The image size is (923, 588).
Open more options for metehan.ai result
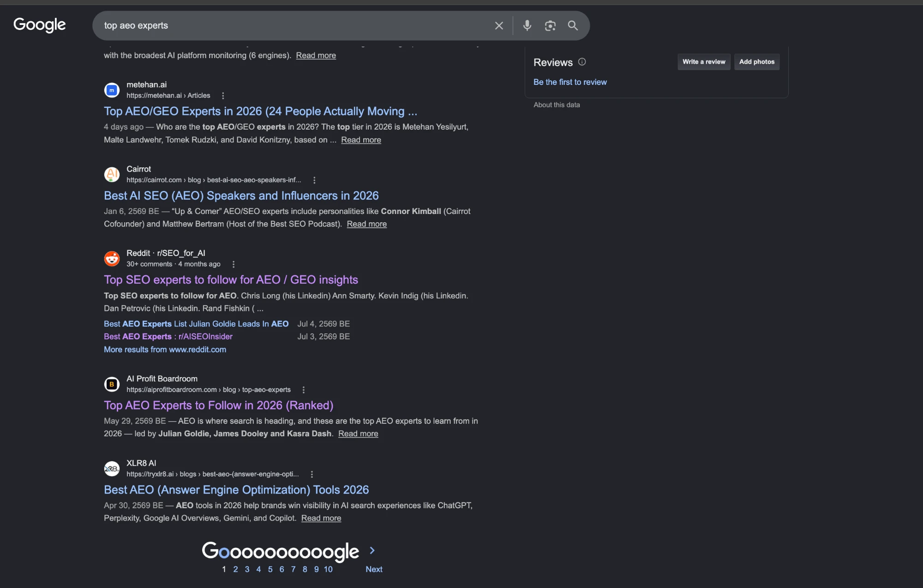pos(223,96)
